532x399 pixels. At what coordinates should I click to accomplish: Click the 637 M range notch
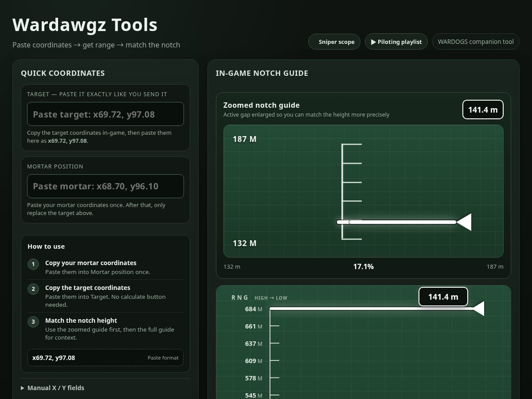pos(254,344)
